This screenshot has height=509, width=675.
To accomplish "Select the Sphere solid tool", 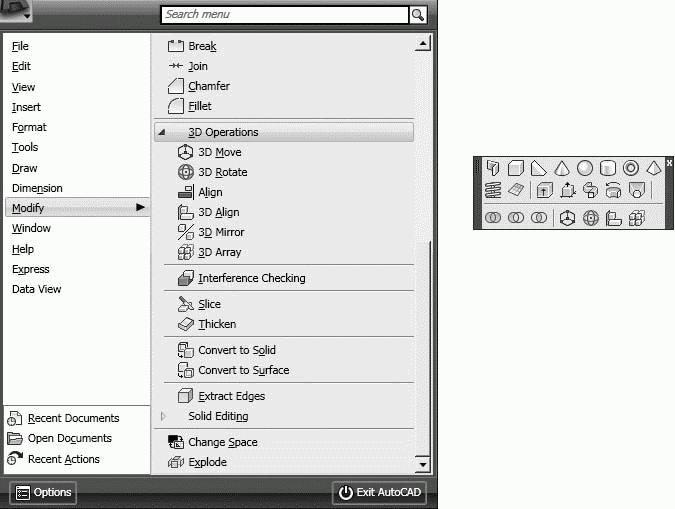I will pyautogui.click(x=584, y=168).
